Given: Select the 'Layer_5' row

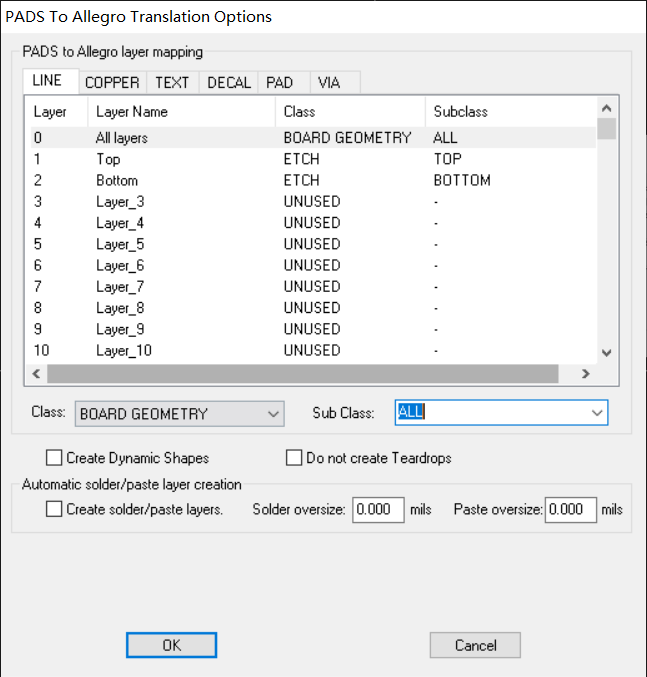Looking at the screenshot, I should tap(313, 244).
